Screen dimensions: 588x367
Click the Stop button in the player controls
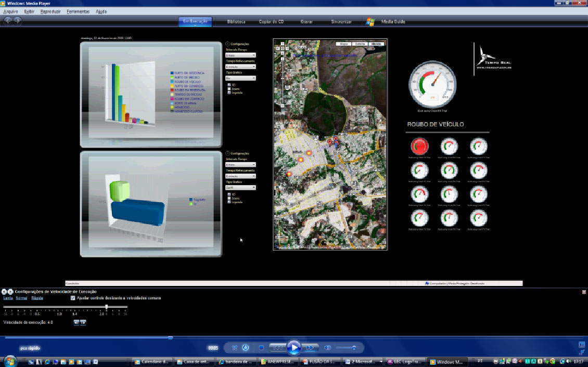(261, 348)
